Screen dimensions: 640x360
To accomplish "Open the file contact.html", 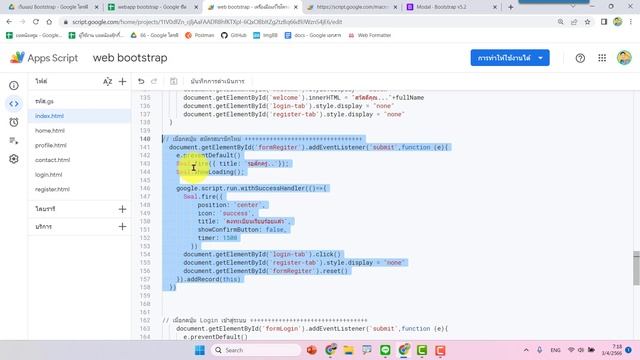I will (79, 160).
